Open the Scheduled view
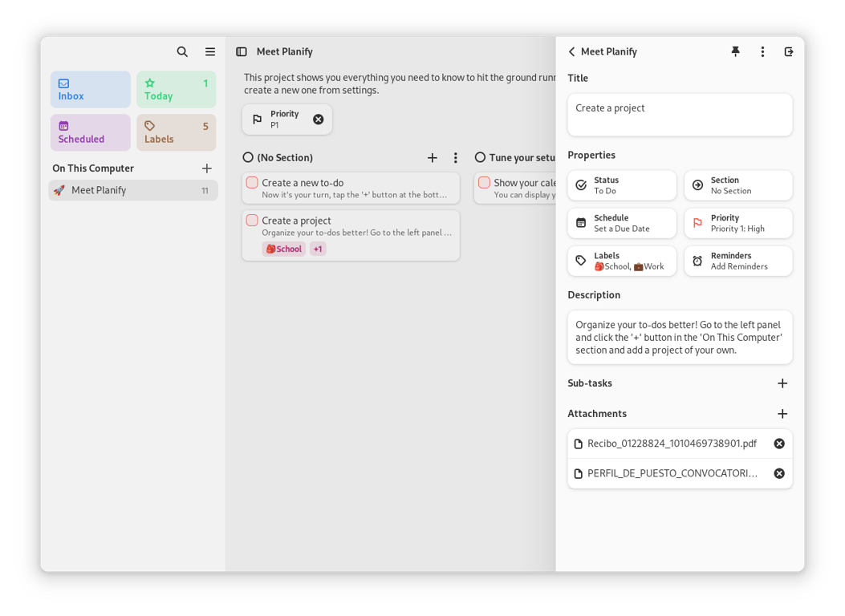 pos(91,132)
